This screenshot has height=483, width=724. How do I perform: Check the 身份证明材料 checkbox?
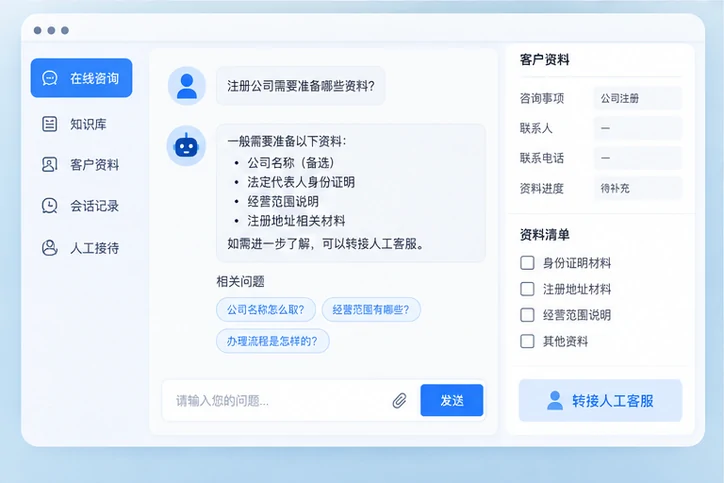coord(527,263)
